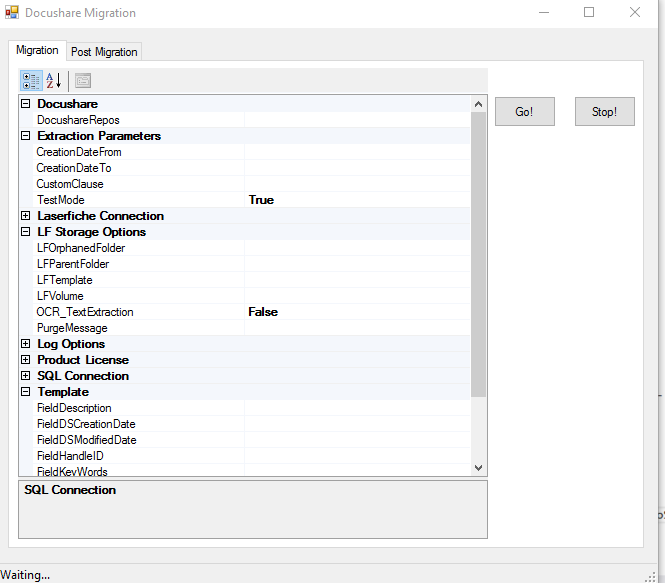Select the CreationDateFrom property label
Screen dimensions: 665x583
click(79, 152)
